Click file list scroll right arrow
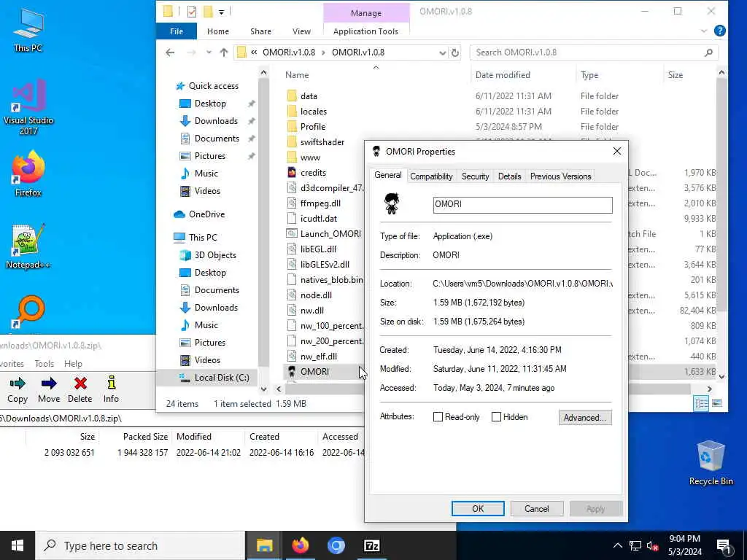 [x=709, y=389]
